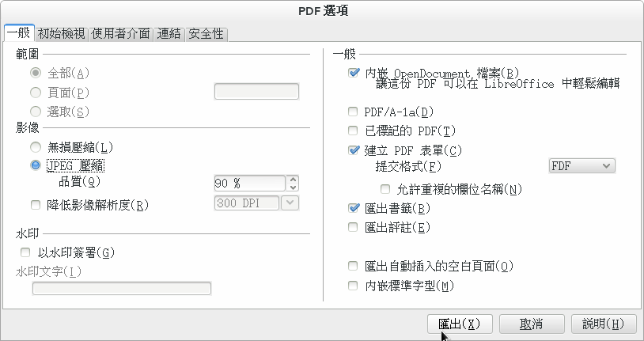Expand the 300 DPI resolution dropdown
Image resolution: width=644 pixels, height=341 pixels.
coord(290,203)
